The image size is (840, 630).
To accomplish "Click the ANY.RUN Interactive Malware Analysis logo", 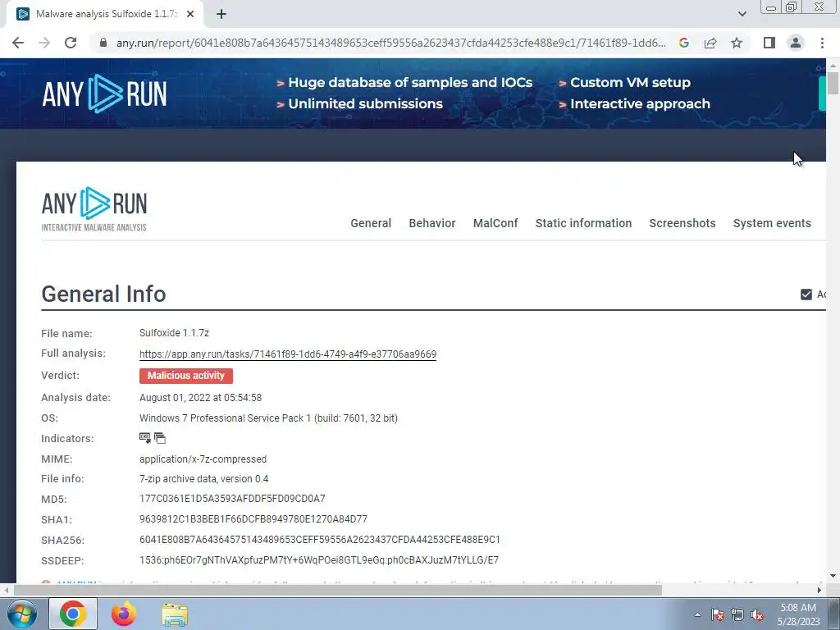I will point(94,209).
